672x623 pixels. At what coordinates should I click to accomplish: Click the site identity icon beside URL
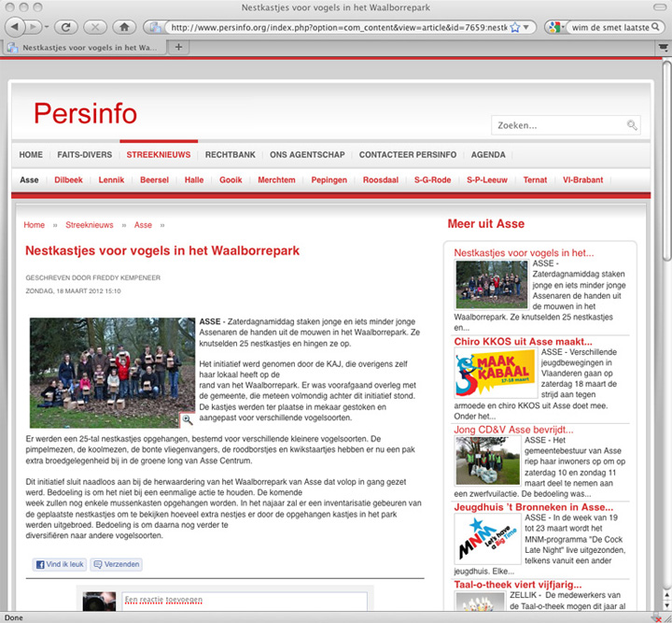click(155, 27)
